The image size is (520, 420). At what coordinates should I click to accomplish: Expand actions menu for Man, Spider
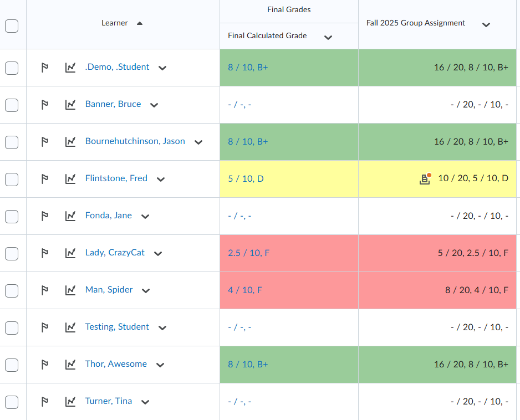click(x=146, y=291)
